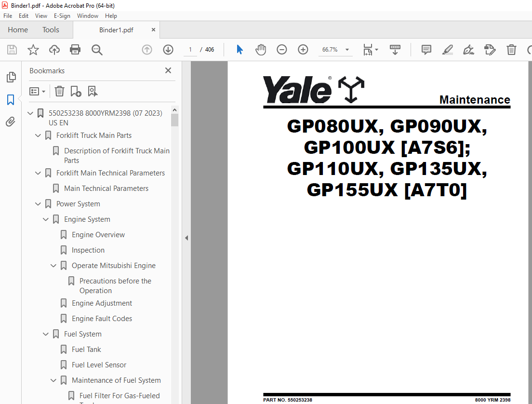The width and height of the screenshot is (532, 404).
Task: Zoom out with minus icon
Action: pyautogui.click(x=281, y=50)
